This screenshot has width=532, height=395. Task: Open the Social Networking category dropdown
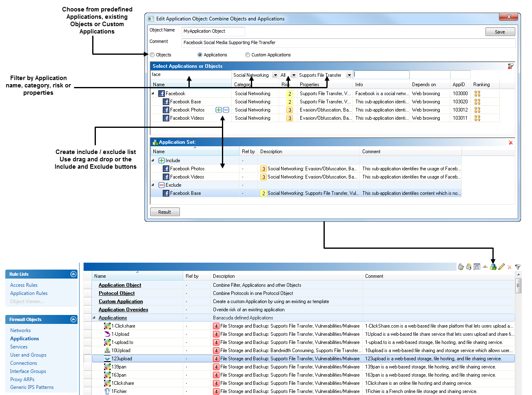tap(275, 75)
